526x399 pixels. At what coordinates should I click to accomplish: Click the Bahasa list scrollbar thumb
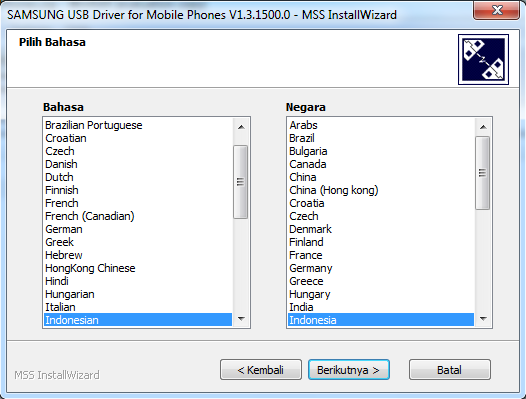click(x=241, y=182)
